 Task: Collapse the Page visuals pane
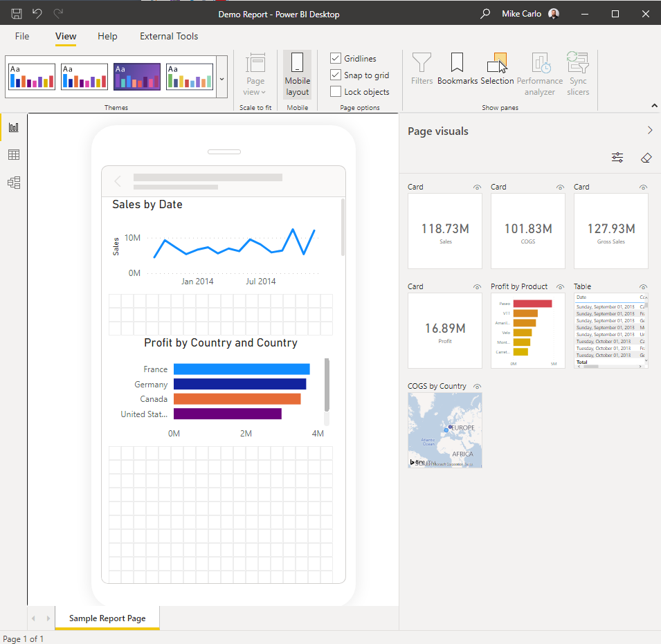click(650, 131)
